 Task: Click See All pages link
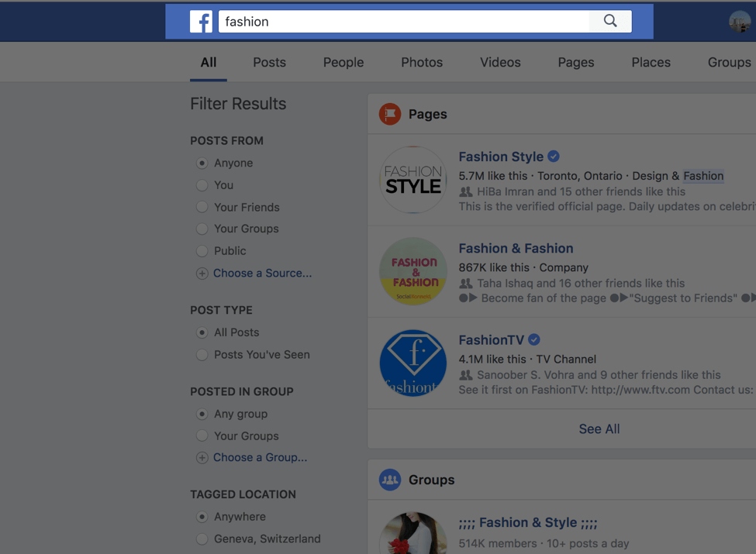click(599, 428)
